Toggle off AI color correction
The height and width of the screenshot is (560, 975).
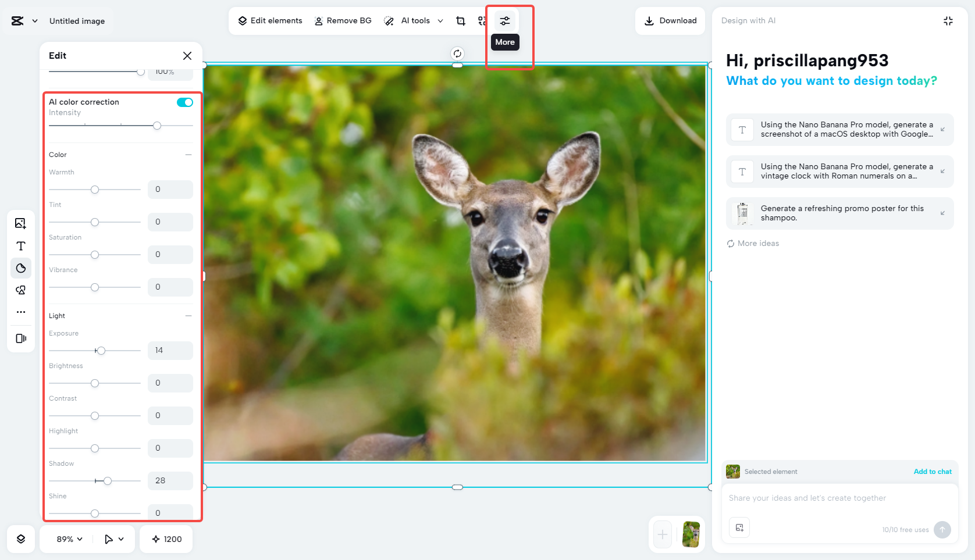tap(184, 102)
